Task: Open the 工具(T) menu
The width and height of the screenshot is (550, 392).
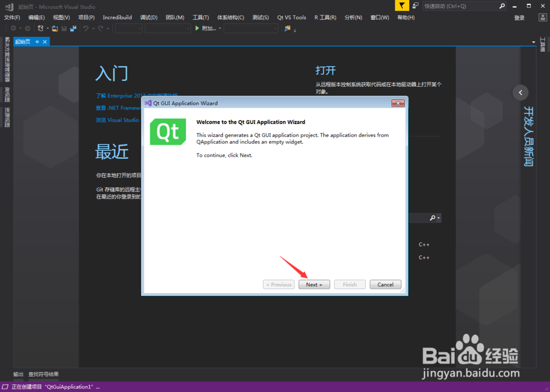Action: tap(201, 18)
